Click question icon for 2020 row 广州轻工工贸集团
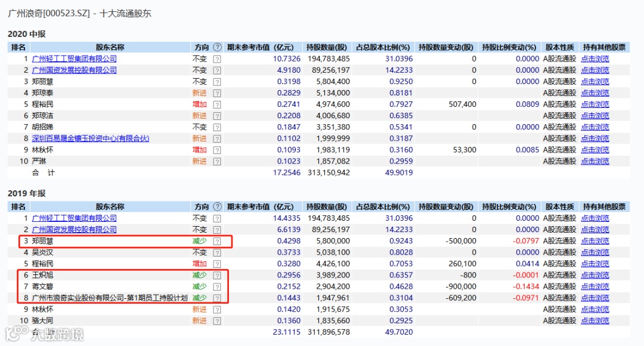 tap(217, 59)
